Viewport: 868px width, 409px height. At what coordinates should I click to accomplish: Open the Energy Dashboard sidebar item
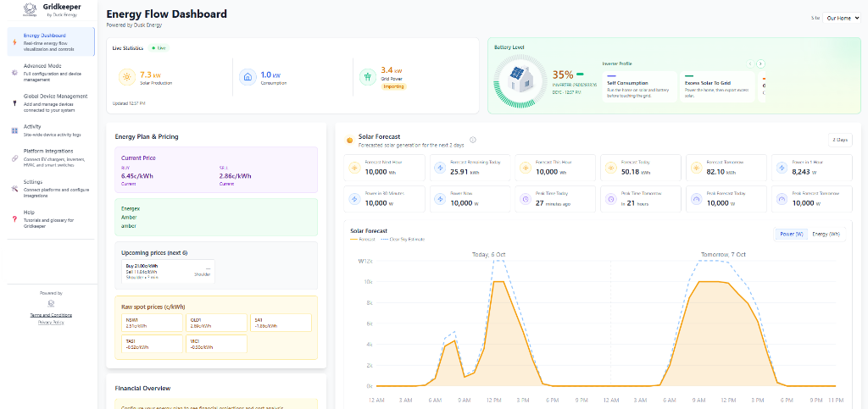tap(51, 42)
